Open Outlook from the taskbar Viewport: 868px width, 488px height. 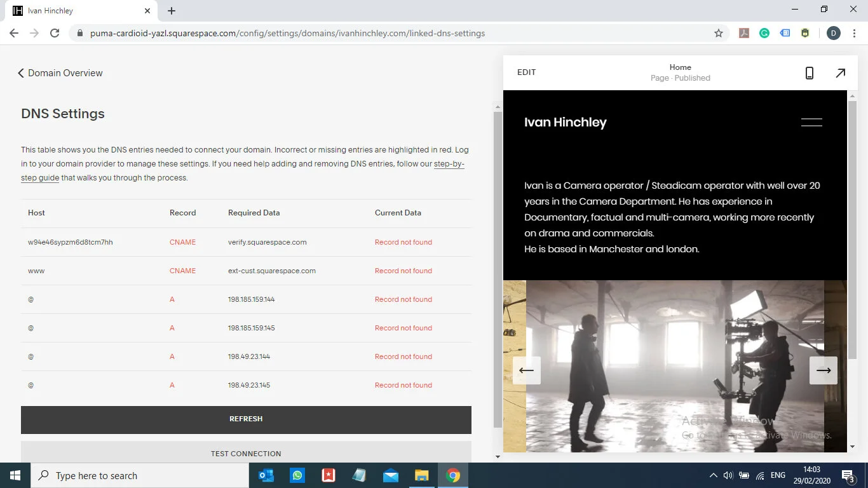[266, 475]
